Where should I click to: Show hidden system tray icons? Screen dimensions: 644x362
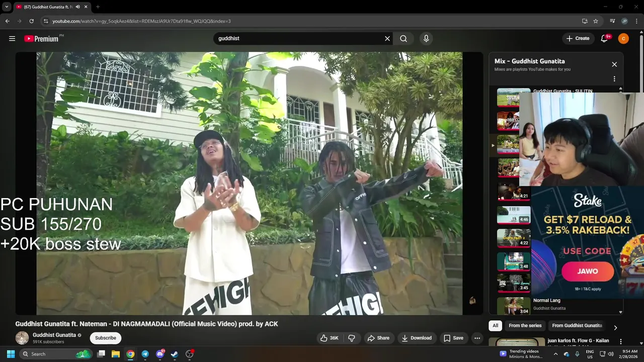[555, 354]
